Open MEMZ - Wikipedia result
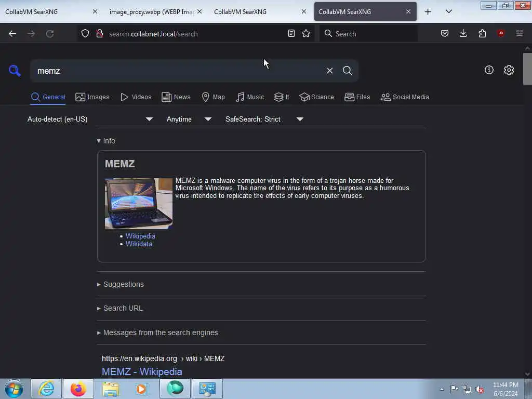 coord(142,371)
